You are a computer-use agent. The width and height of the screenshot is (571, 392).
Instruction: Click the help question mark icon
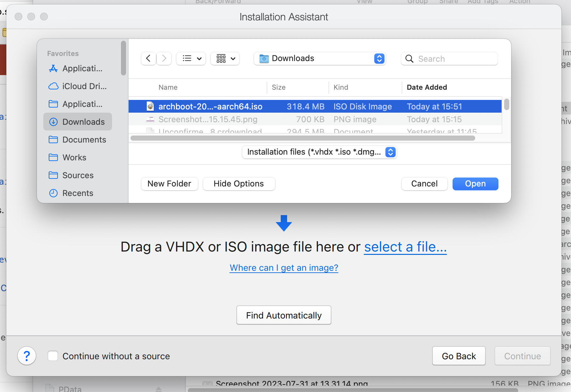click(27, 356)
